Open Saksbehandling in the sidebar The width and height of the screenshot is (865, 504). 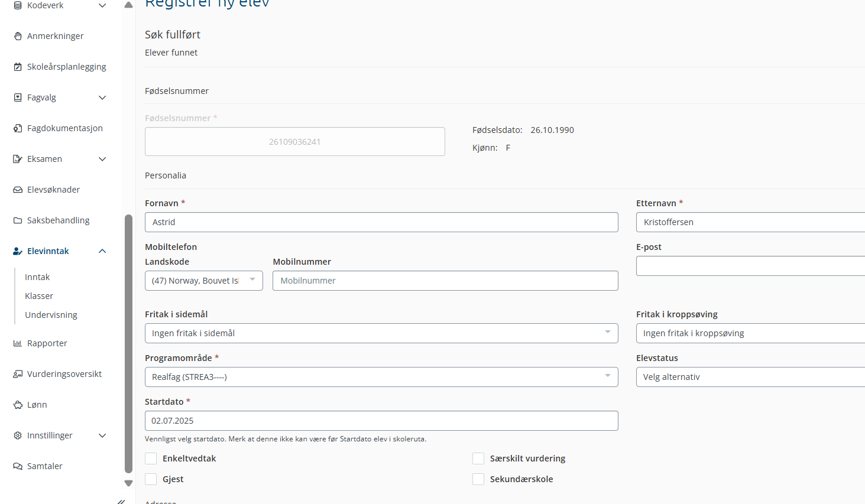(x=58, y=220)
